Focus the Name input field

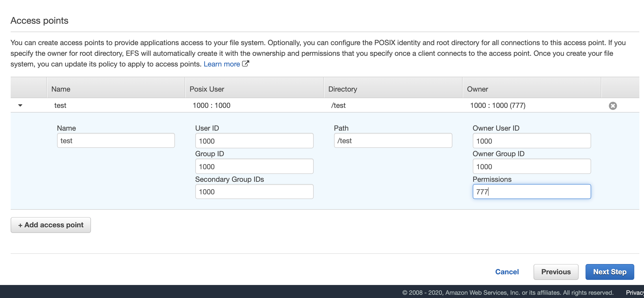[x=116, y=140]
